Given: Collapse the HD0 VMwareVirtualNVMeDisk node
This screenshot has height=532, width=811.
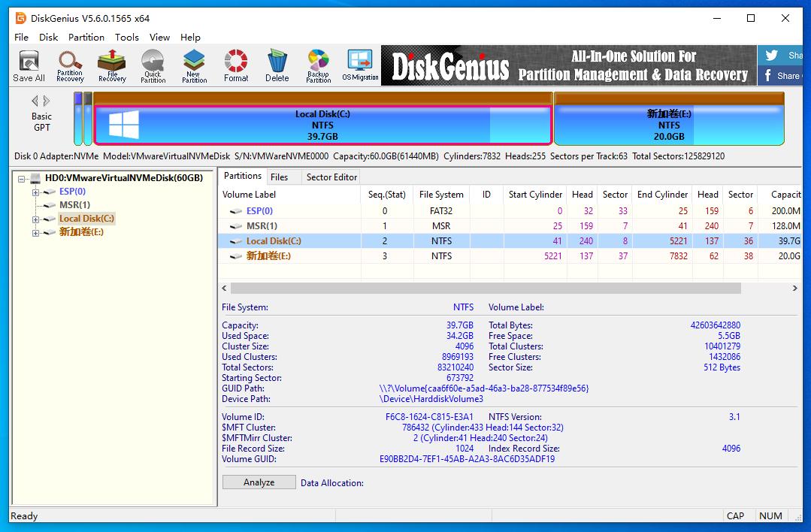Looking at the screenshot, I should coord(22,179).
